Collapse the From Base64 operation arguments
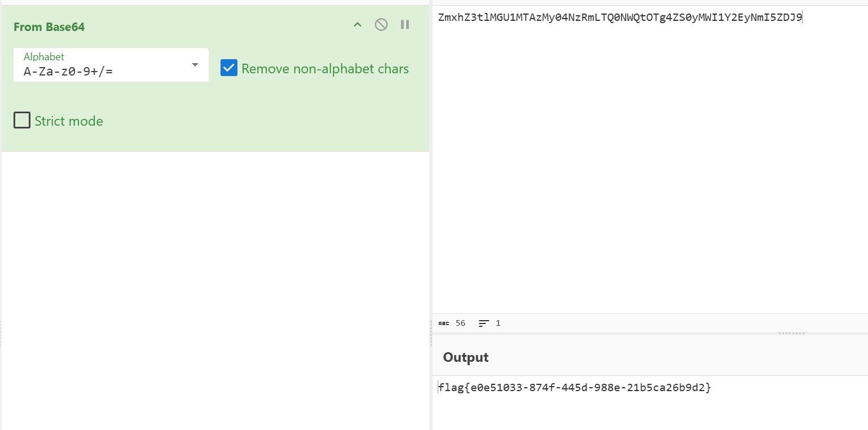This screenshot has height=430, width=868. pos(357,25)
